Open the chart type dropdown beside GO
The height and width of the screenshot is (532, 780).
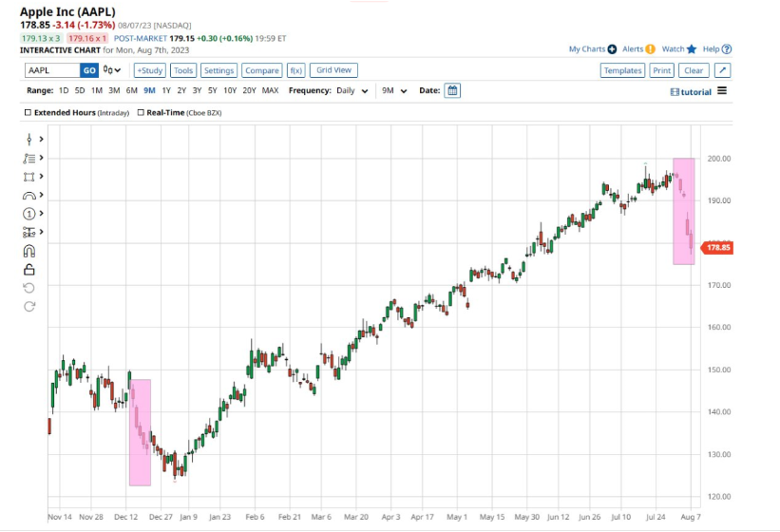click(x=113, y=70)
